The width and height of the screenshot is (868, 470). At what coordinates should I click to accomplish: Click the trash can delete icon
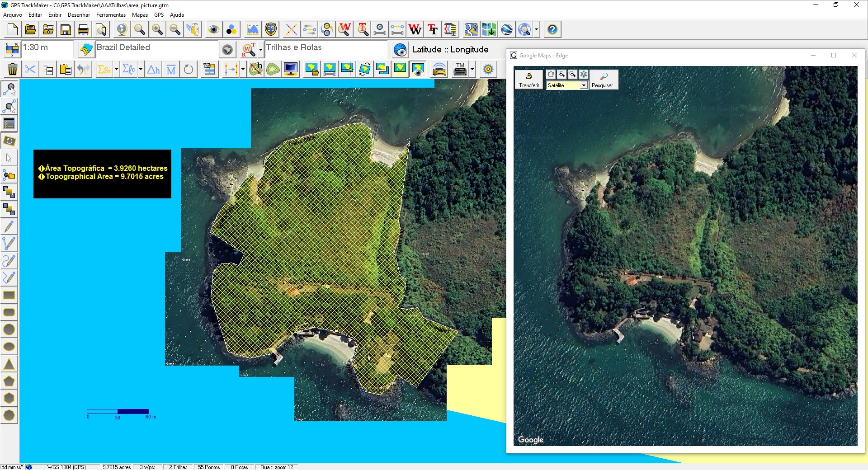13,70
